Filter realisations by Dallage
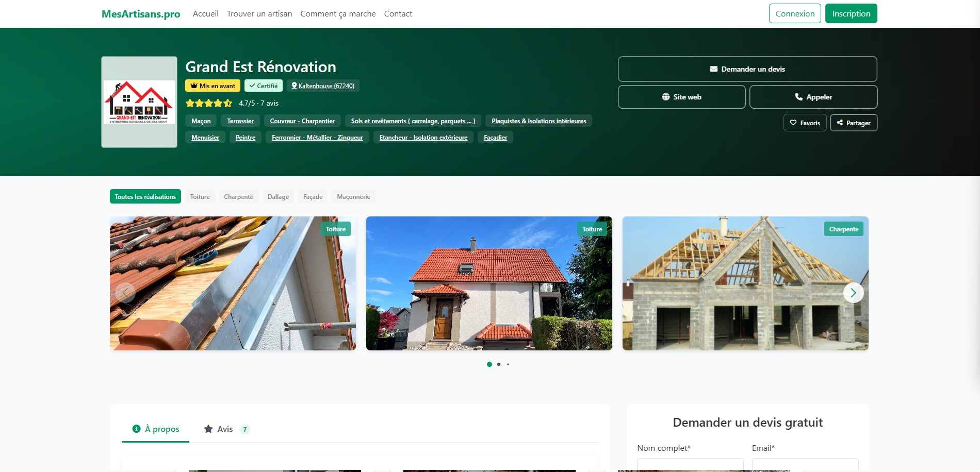This screenshot has height=472, width=980. click(x=279, y=196)
